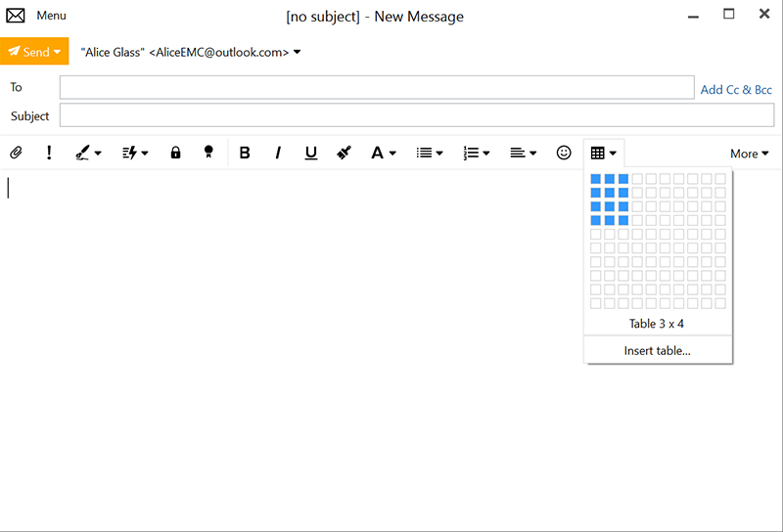Click the 'Table 3 x 4' label
This screenshot has height=532, width=783.
(x=656, y=324)
